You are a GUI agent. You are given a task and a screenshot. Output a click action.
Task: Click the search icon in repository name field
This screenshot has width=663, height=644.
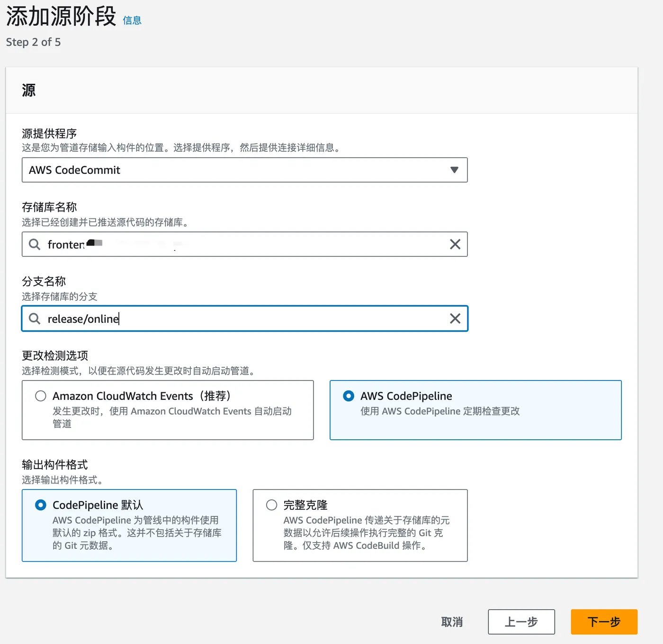[35, 245]
